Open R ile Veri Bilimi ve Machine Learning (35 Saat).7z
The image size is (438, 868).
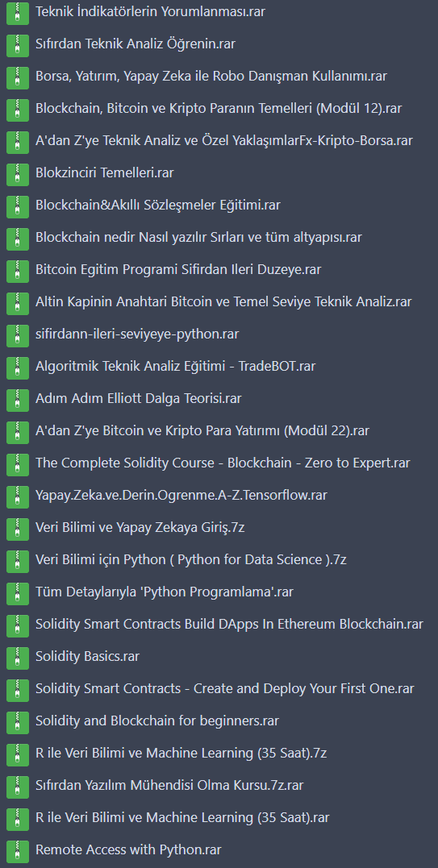181,753
